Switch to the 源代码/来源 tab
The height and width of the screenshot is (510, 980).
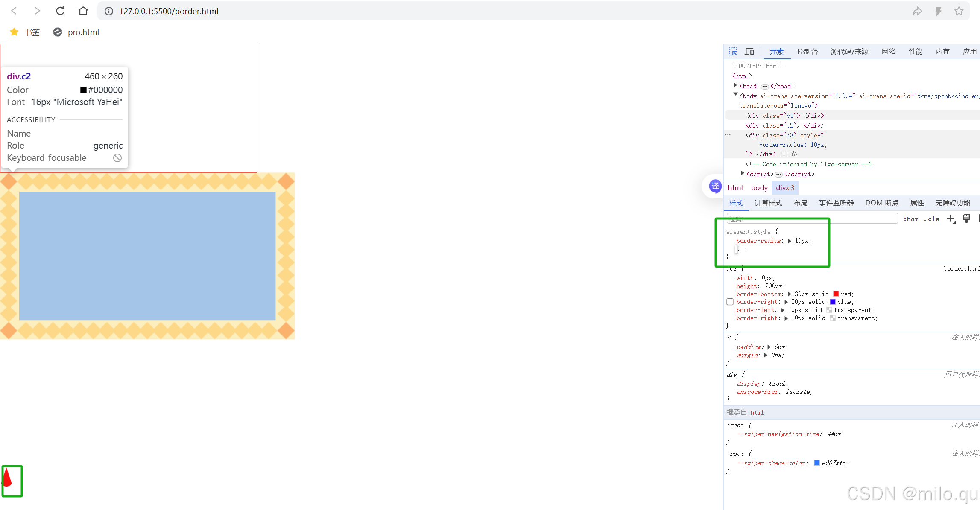pos(849,52)
